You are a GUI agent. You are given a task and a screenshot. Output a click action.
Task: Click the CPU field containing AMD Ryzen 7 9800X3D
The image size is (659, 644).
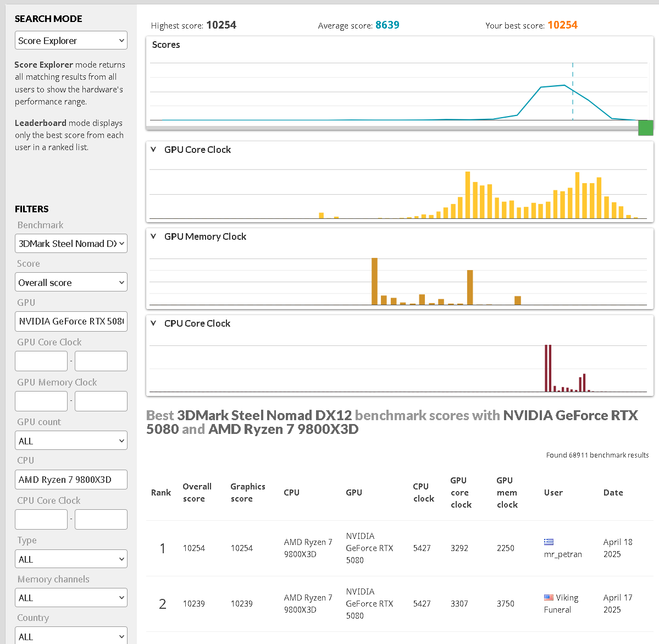(71, 480)
